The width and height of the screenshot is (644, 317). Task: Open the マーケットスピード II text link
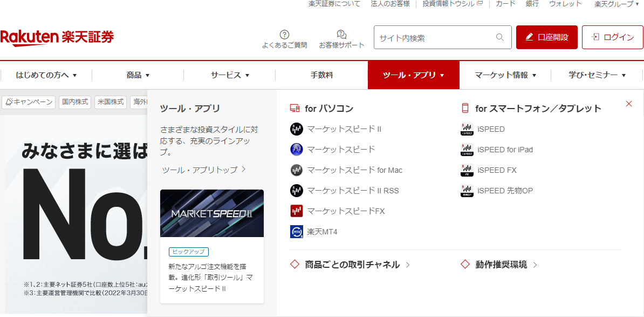coord(344,129)
